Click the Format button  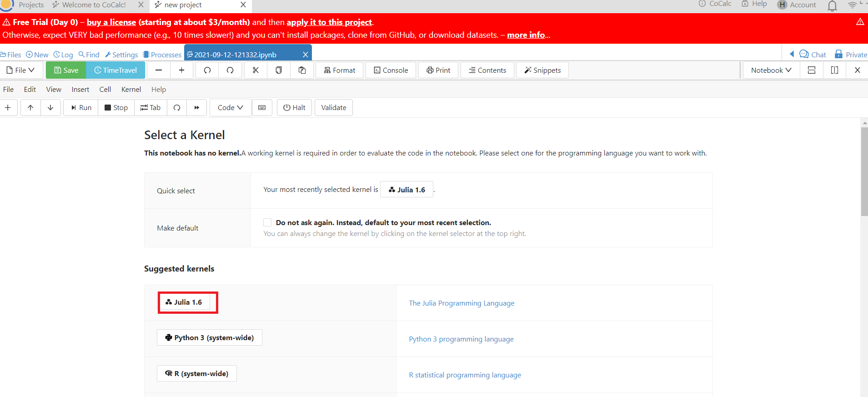point(340,70)
